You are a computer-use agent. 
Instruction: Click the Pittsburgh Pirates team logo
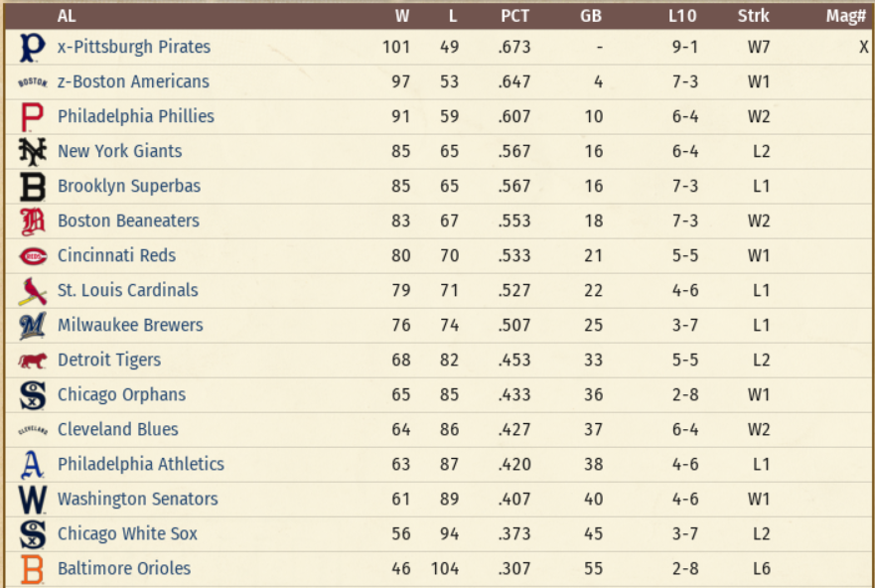tap(32, 47)
